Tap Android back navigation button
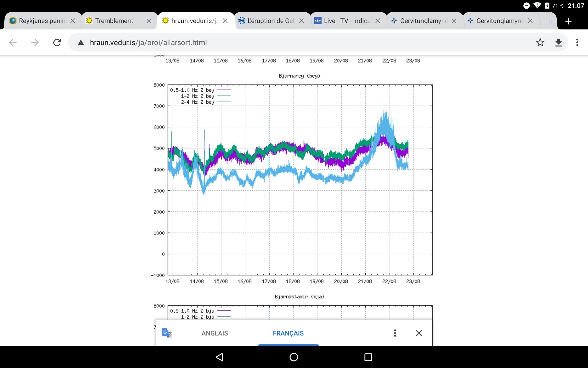 pos(220,357)
